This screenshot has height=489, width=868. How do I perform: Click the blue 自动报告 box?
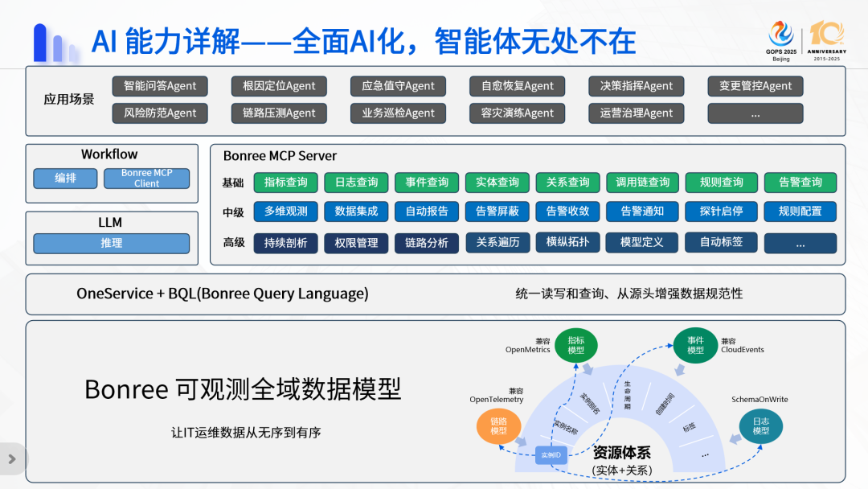pyautogui.click(x=426, y=211)
